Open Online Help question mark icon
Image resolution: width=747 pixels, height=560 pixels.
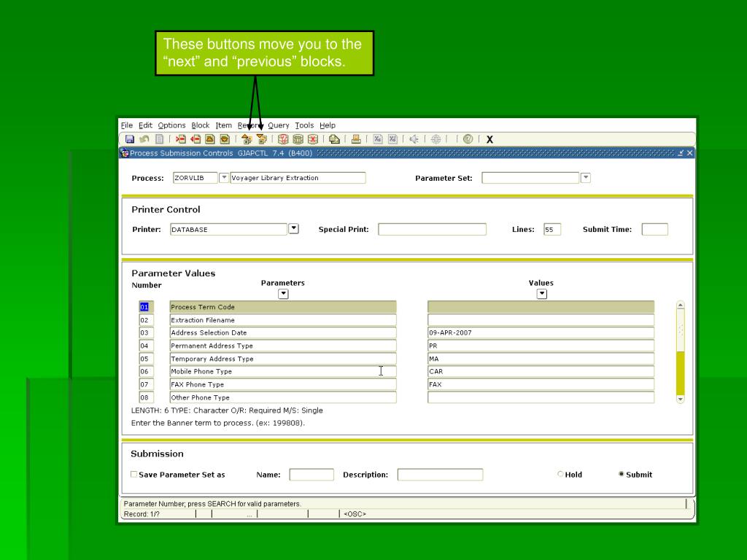point(468,139)
